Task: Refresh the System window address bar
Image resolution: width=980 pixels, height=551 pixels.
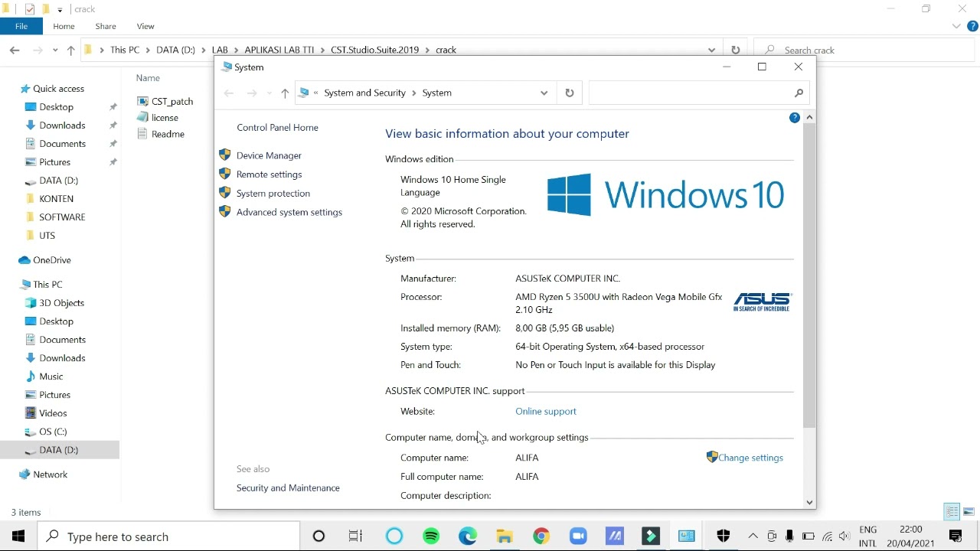Action: 569,93
